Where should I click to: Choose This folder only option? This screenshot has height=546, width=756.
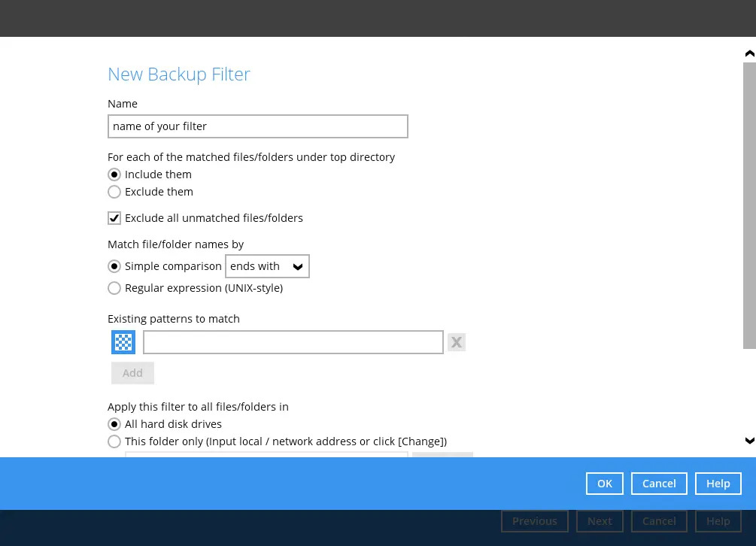114,441
